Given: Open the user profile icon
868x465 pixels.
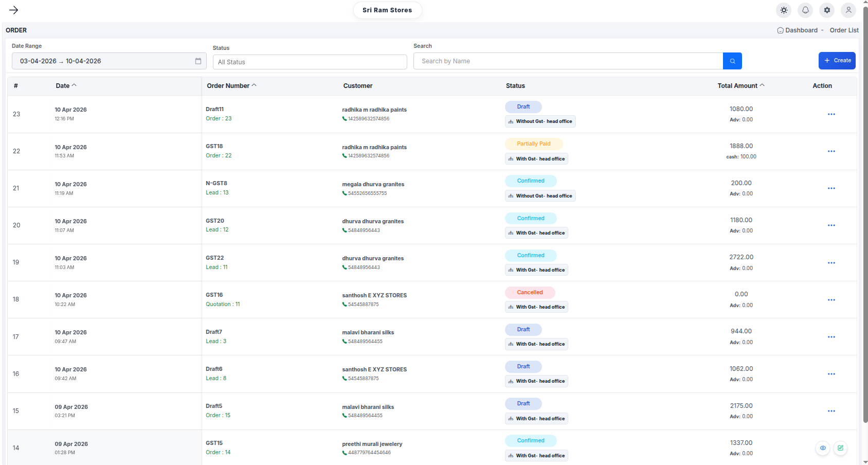Looking at the screenshot, I should (x=848, y=10).
